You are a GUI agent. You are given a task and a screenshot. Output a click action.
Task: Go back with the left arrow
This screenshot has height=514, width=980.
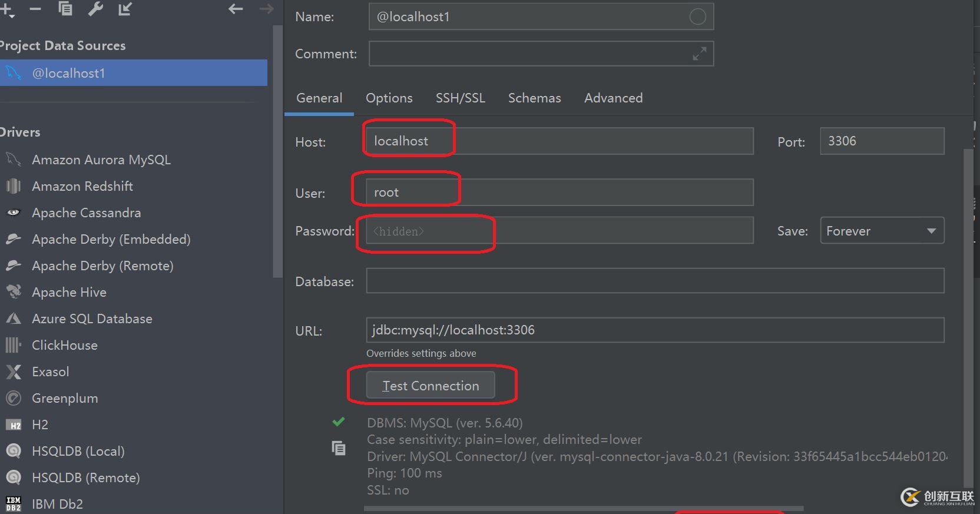pos(236,9)
